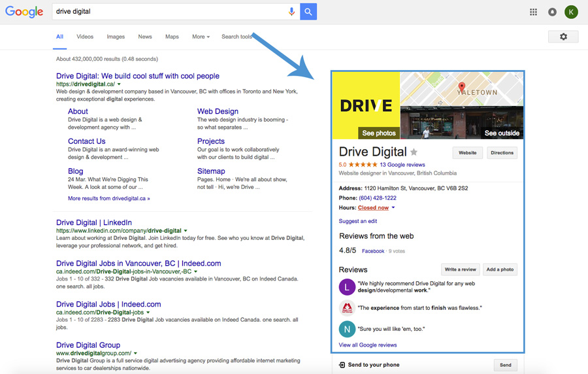The width and height of the screenshot is (588, 374).
Task: Open Drive Digital Jobs | Indeed.com result
Action: click(108, 304)
